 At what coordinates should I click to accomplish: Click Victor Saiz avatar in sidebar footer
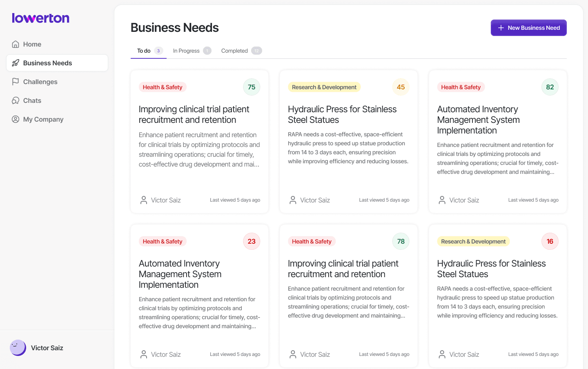pyautogui.click(x=18, y=348)
